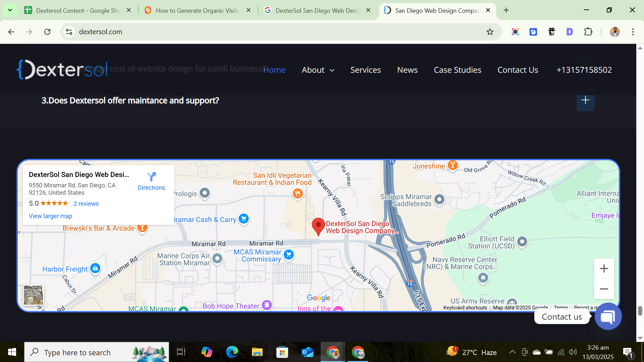Select Elliott Field Station marker
Image resolution: width=644 pixels, height=362 pixels.
coord(522,242)
